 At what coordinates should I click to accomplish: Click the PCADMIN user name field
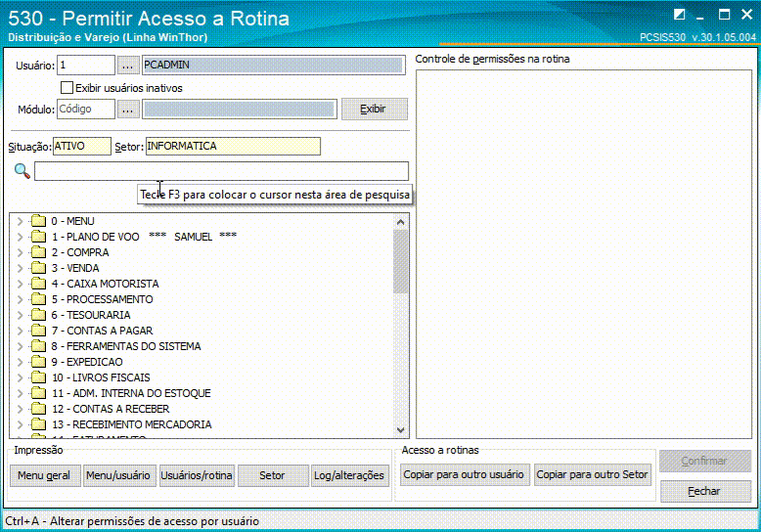tap(274, 66)
